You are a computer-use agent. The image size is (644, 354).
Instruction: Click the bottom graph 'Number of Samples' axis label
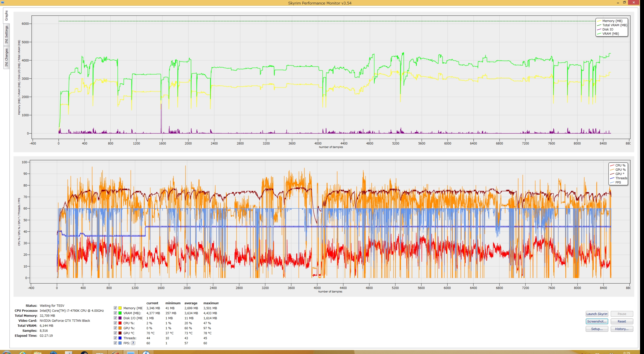[330, 291]
